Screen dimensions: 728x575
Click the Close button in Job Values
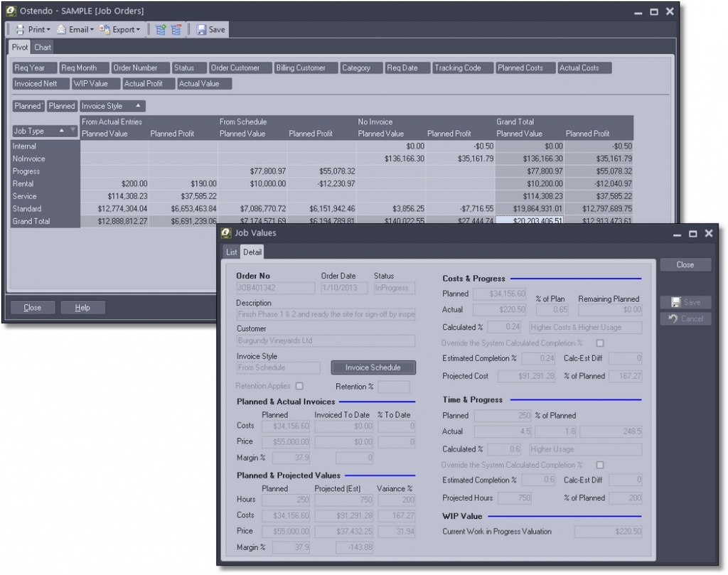click(x=685, y=264)
